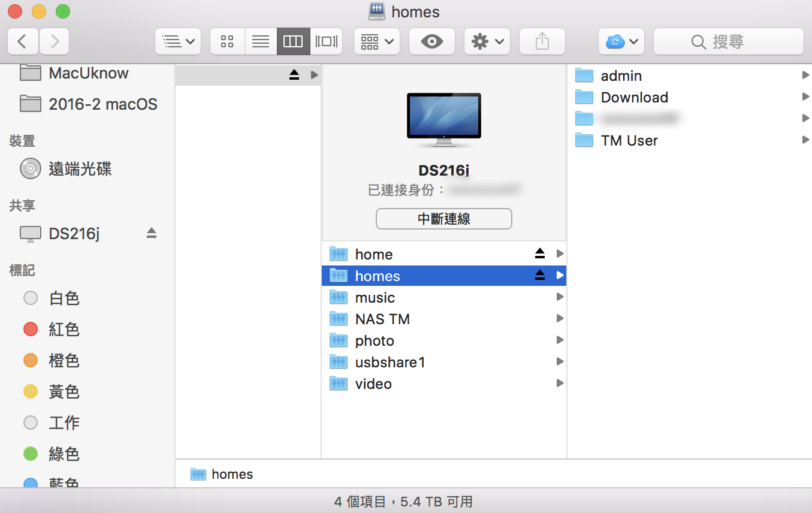Click the Share toolbar button
Screen dimensions: 812x513
(542, 41)
